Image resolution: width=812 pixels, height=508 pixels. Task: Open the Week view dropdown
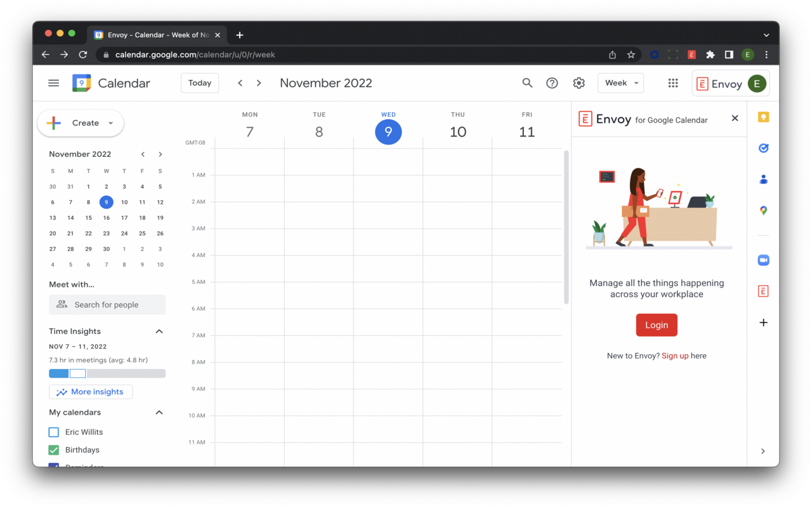coord(620,83)
